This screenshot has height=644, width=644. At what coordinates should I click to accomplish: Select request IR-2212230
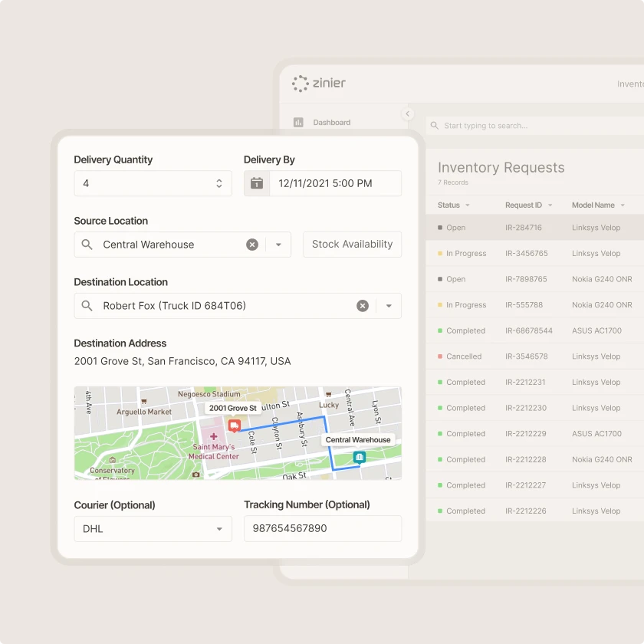[535, 408]
